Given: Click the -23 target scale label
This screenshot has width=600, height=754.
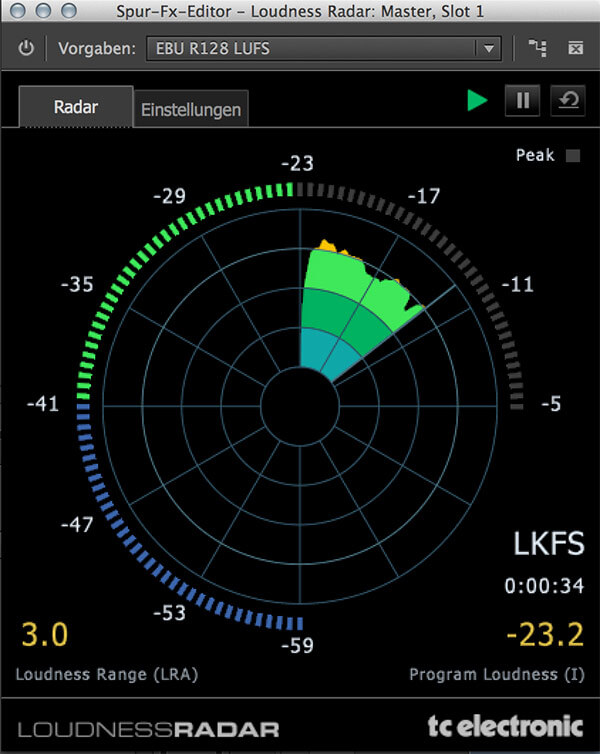Looking at the screenshot, I should tap(297, 163).
